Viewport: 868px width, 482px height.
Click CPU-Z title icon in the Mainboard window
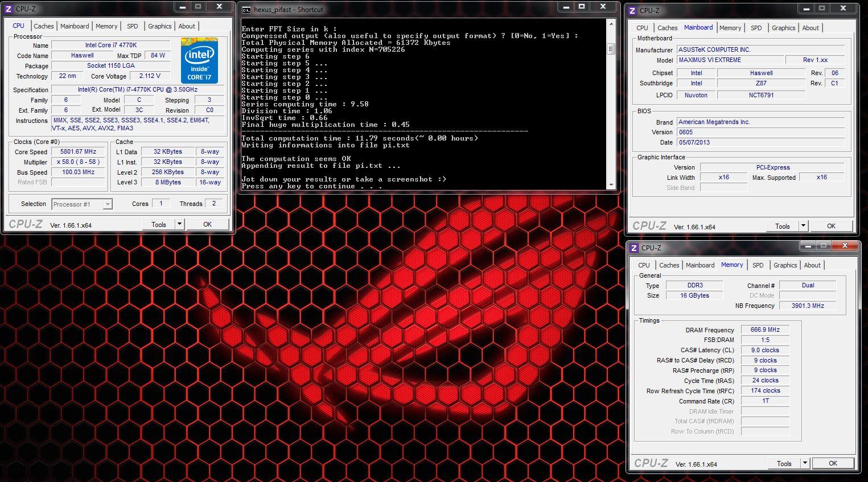633,10
